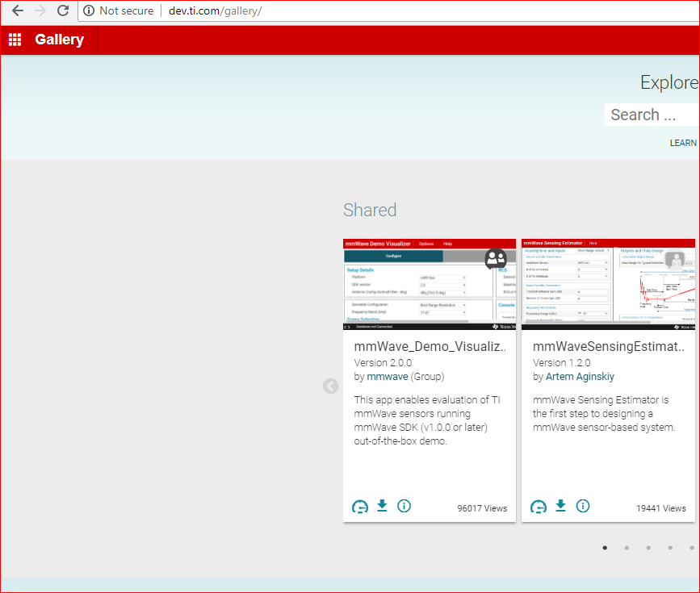Select the second carousel page dot
This screenshot has width=700, height=593.
(x=627, y=548)
